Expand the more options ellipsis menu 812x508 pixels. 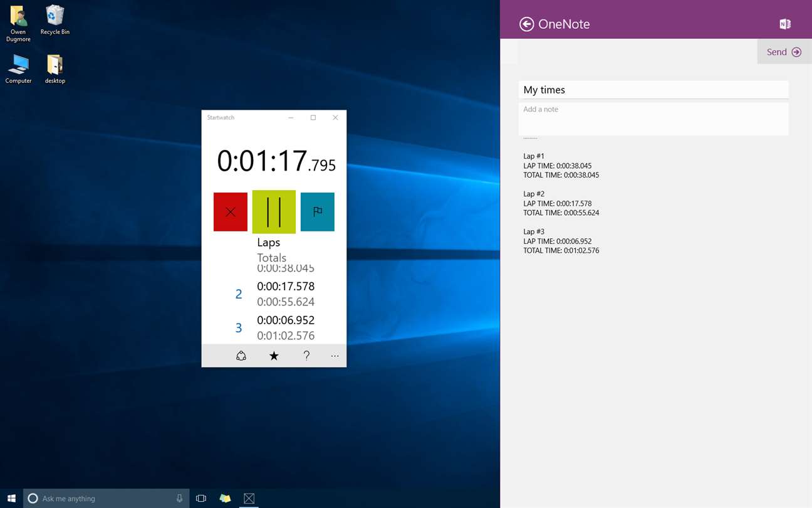point(335,356)
